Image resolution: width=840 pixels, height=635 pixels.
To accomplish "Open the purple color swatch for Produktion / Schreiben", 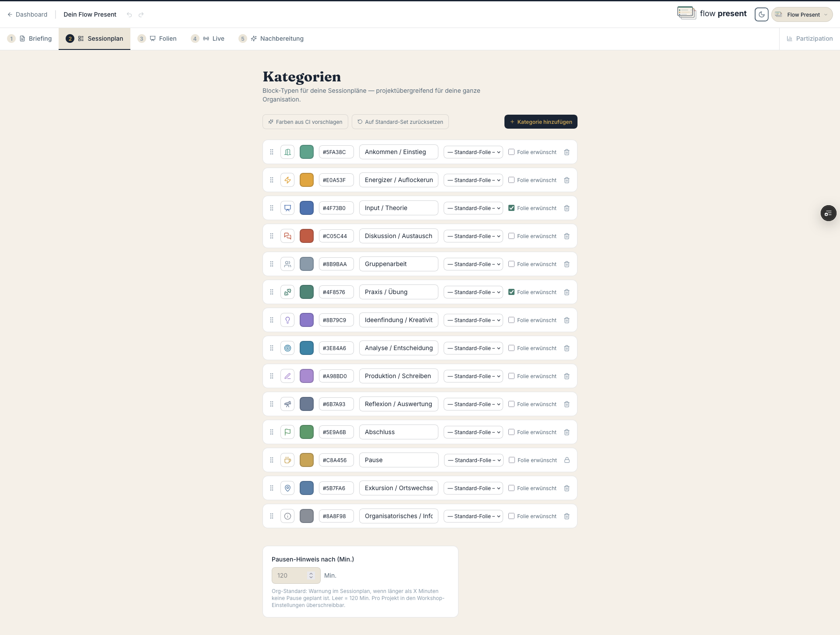I will pos(307,376).
